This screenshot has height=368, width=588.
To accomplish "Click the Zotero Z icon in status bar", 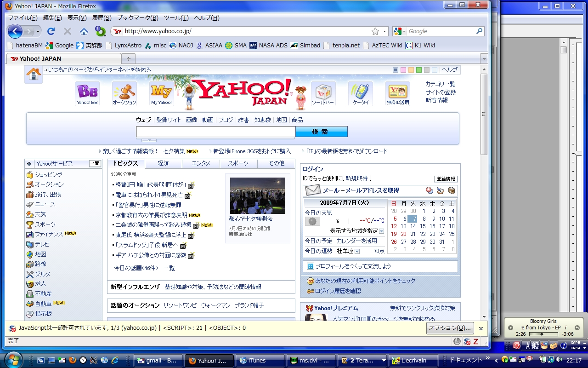I will (476, 341).
